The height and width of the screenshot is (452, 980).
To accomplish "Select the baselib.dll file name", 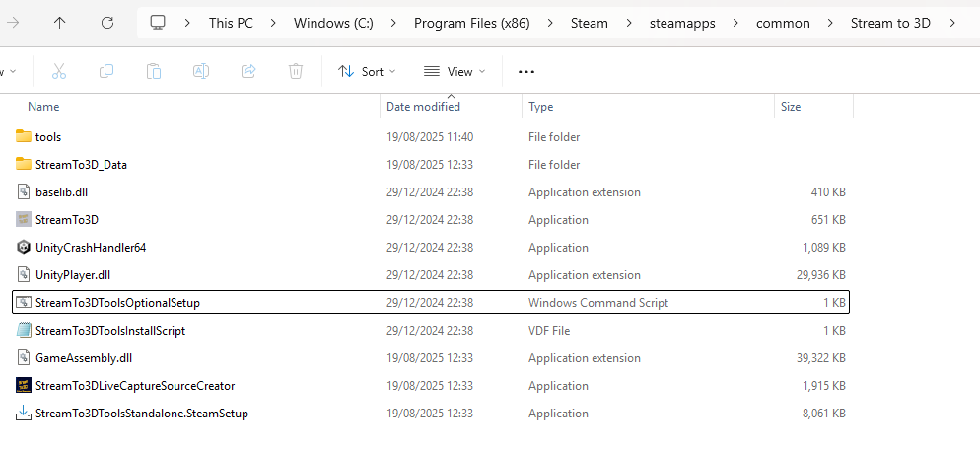I will click(61, 192).
